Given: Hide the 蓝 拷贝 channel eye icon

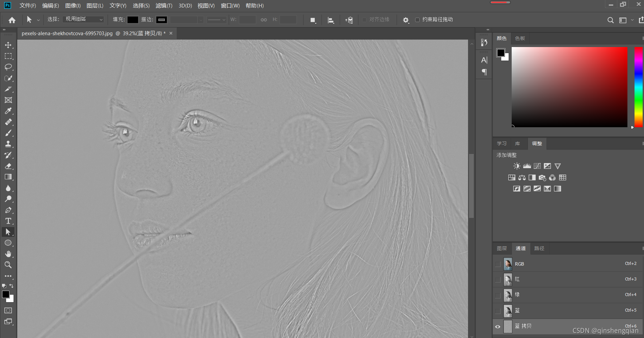Looking at the screenshot, I should pyautogui.click(x=498, y=326).
